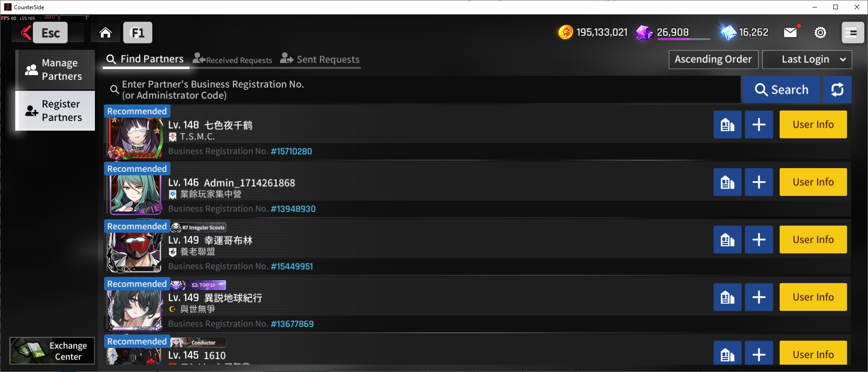The image size is (868, 372).
Task: Open the mailbox envelope icon
Action: (x=791, y=32)
